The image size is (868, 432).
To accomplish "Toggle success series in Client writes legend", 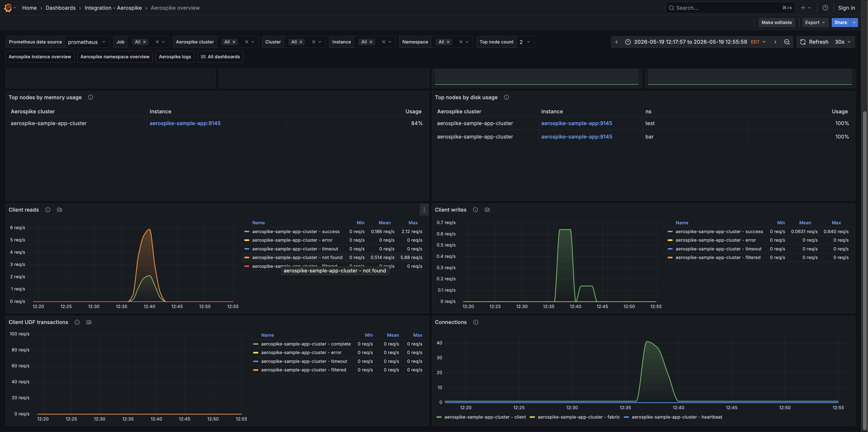I will (719, 231).
